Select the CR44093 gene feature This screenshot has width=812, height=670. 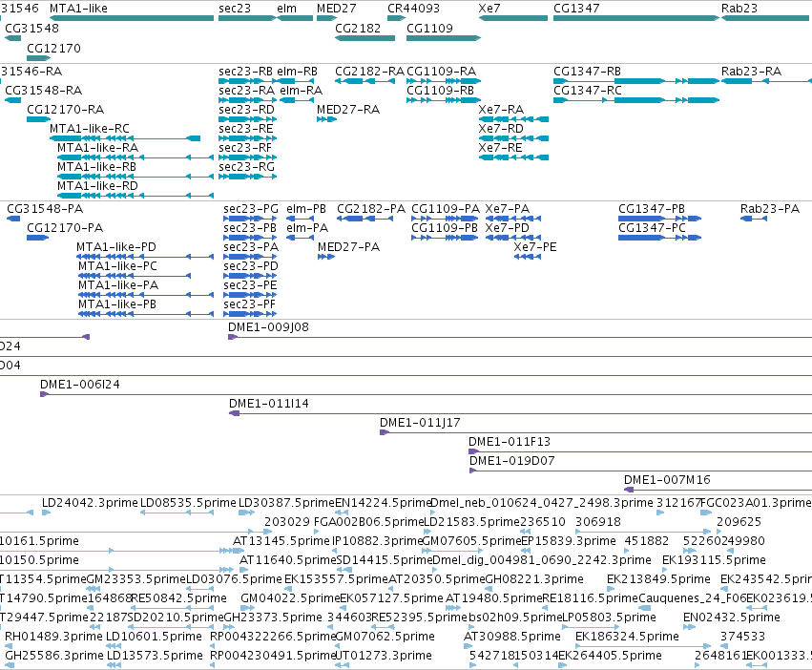click(397, 18)
